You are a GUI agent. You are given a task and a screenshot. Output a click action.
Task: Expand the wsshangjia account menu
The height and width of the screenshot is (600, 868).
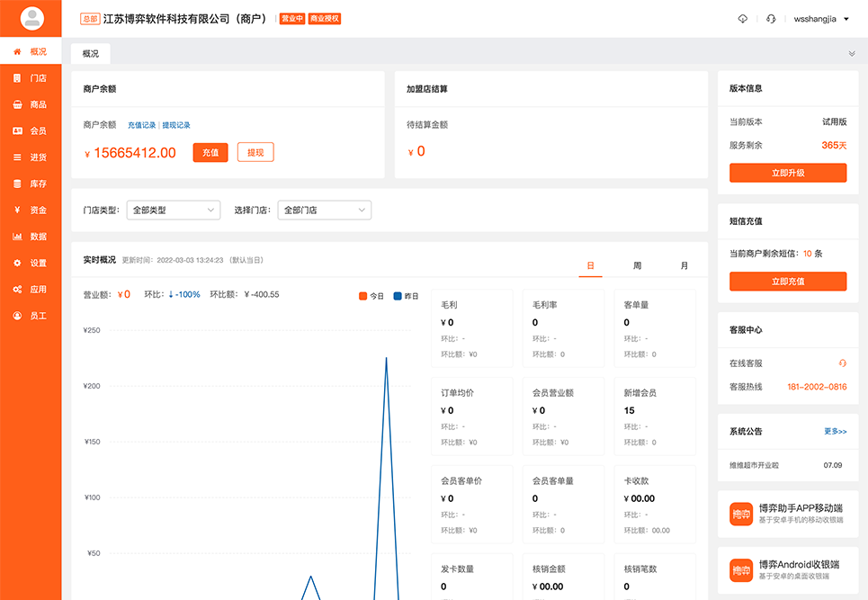point(821,19)
